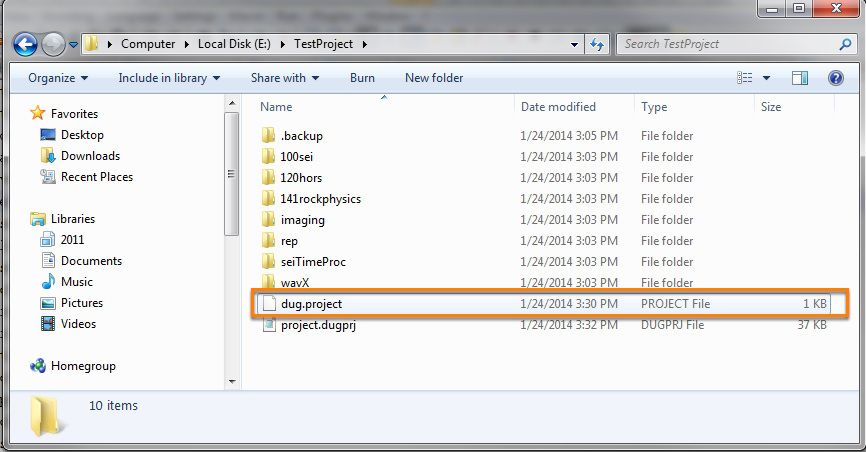The height and width of the screenshot is (452, 866).
Task: Open Desktop in Favorites
Action: coord(82,135)
